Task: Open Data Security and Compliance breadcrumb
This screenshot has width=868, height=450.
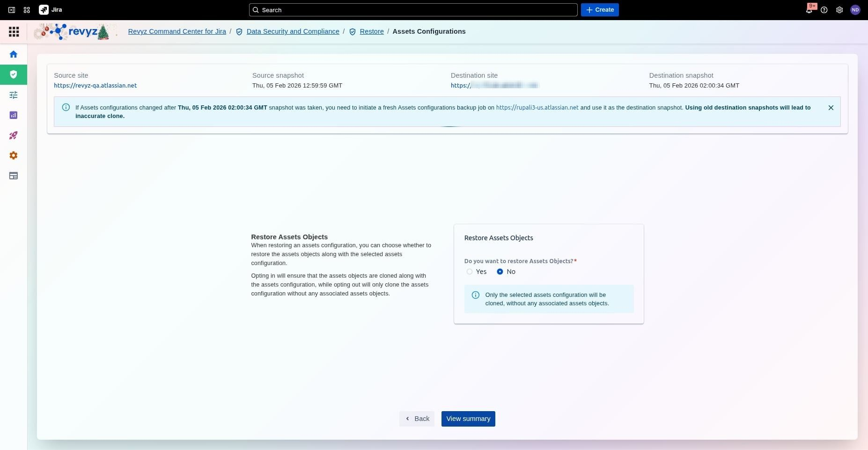Action: [x=293, y=31]
